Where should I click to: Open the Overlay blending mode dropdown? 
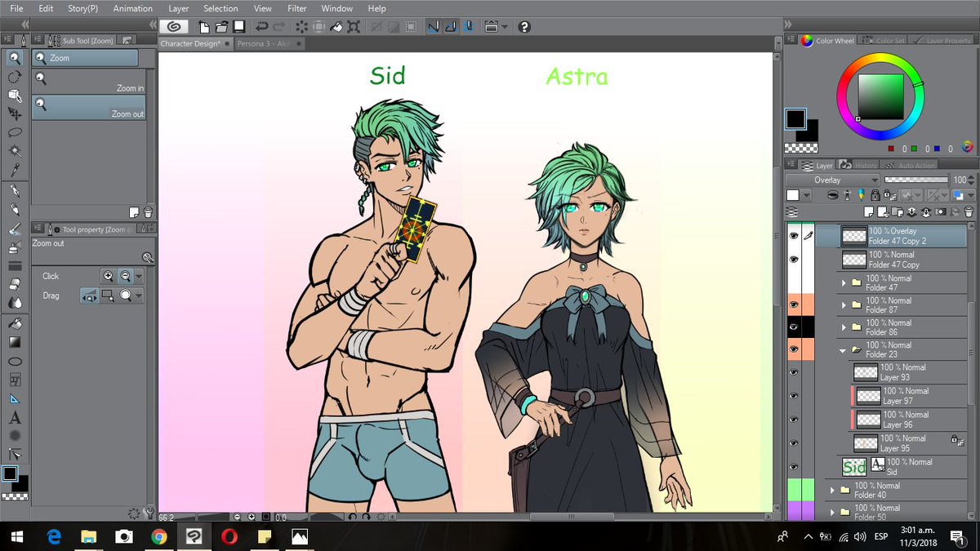click(x=831, y=180)
